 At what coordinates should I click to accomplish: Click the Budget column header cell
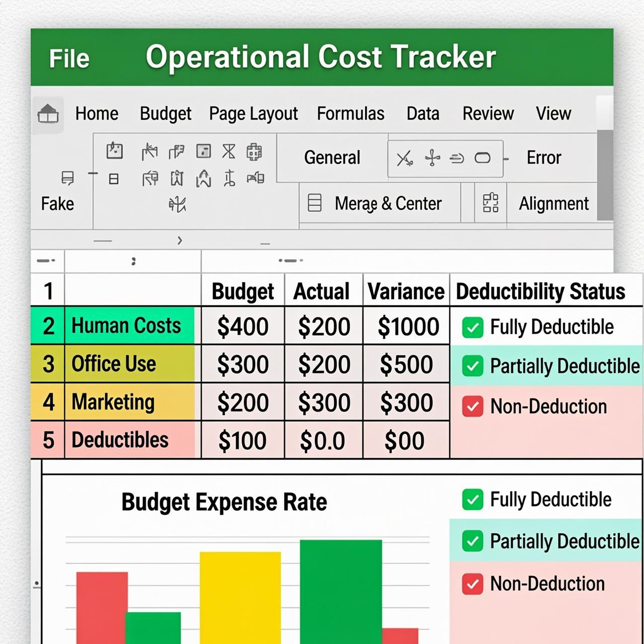coord(243,291)
